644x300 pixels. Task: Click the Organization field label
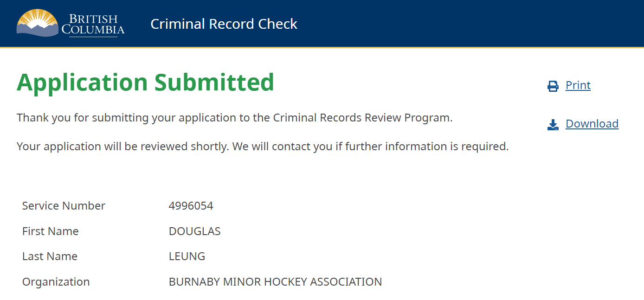[56, 281]
